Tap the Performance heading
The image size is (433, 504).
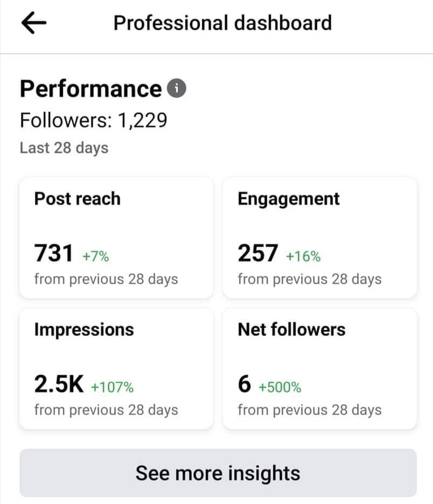click(x=90, y=89)
